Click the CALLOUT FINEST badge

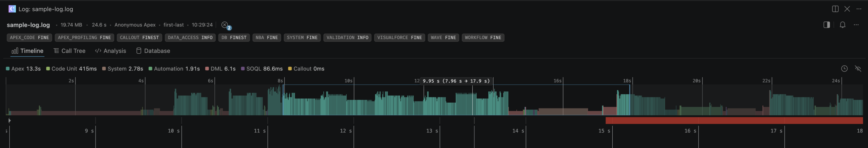tap(139, 38)
